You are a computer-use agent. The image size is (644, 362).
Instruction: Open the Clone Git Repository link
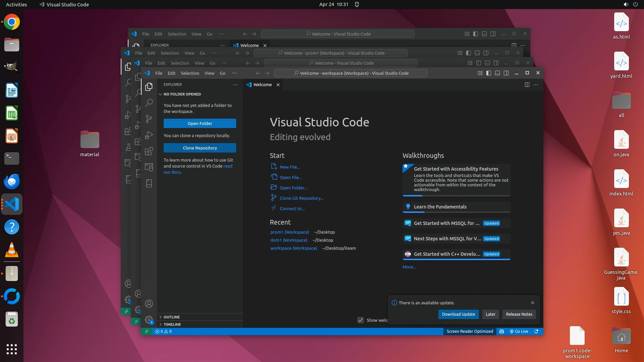302,198
